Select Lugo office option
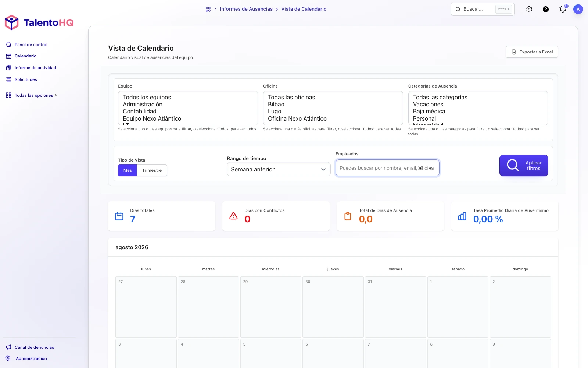The height and width of the screenshot is (368, 588). point(333,112)
